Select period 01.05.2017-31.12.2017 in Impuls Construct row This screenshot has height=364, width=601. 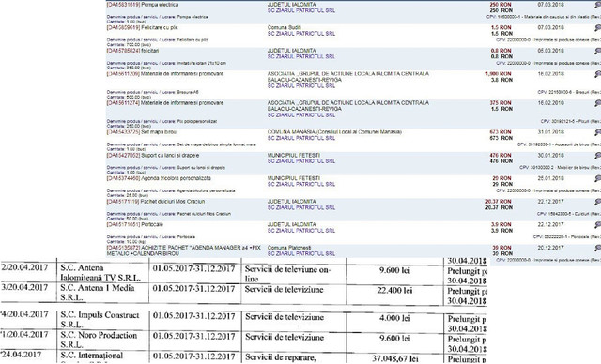pos(194,316)
